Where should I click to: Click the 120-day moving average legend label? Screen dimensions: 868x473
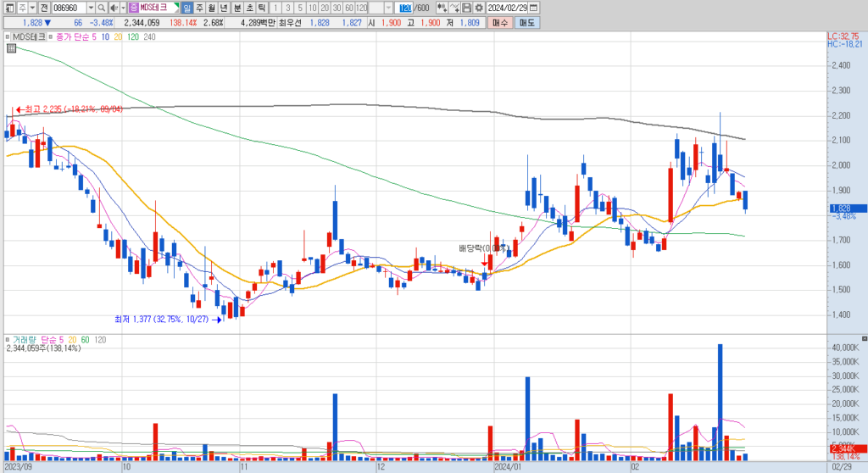[133, 37]
